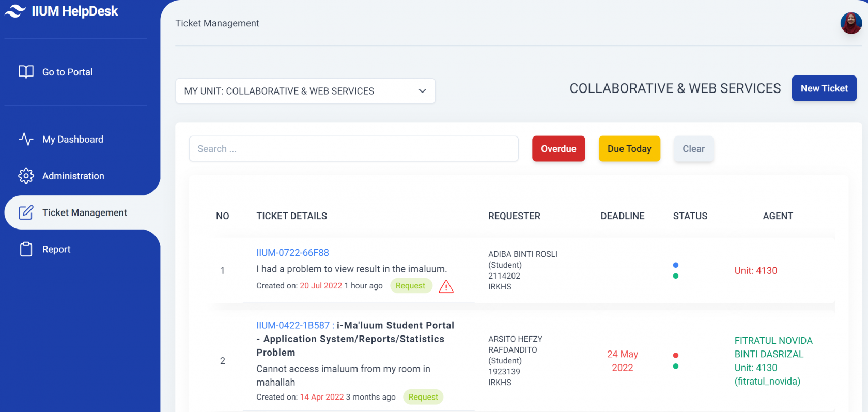
Task: Click the Ticket Management page heading
Action: [x=217, y=23]
